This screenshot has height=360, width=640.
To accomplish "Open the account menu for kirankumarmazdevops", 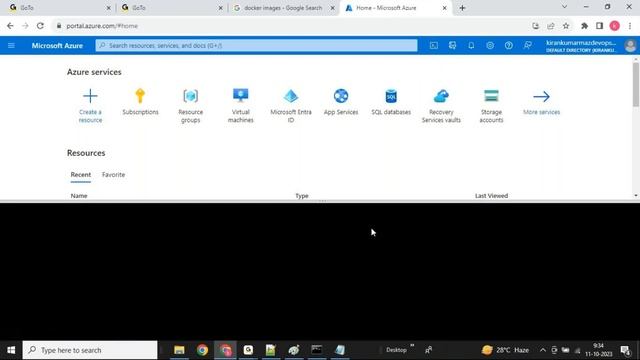I will 590,46.
